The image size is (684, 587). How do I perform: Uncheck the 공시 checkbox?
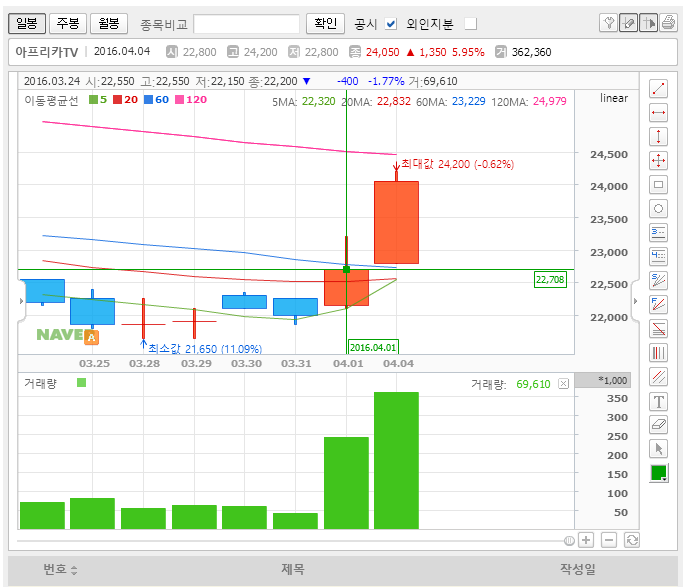(x=391, y=24)
